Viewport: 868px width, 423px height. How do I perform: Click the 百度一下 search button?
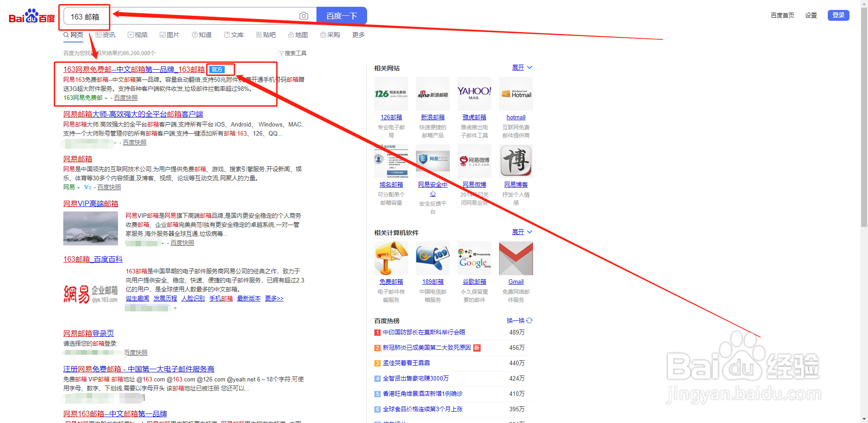click(x=341, y=16)
